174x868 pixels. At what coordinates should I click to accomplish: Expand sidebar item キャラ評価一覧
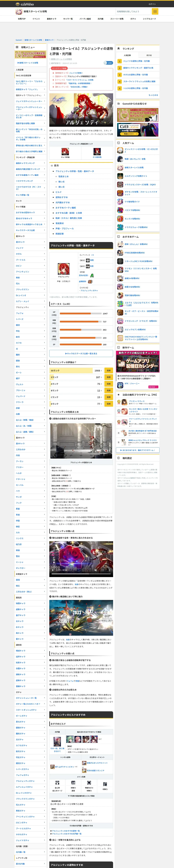click(30, 195)
